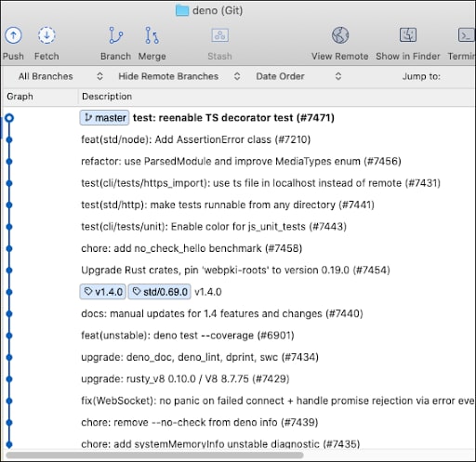476x462 pixels.
Task: Select commit 'chore: add systemMemoryInfo unstable diagnostic'
Action: click(x=220, y=443)
